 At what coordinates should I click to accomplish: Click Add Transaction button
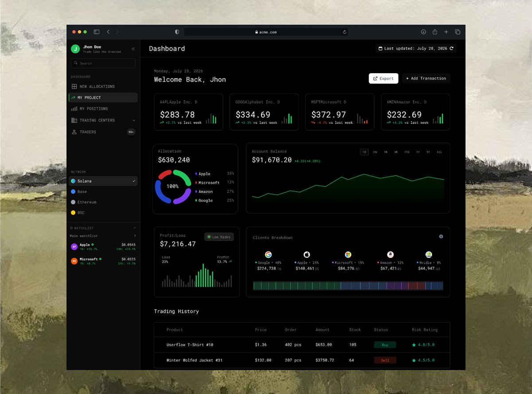coord(426,79)
